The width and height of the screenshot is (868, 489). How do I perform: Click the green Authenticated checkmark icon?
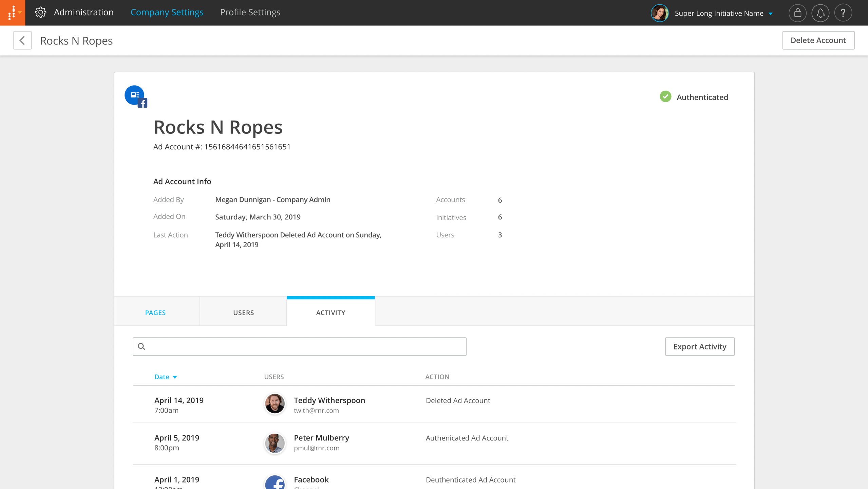coord(665,97)
